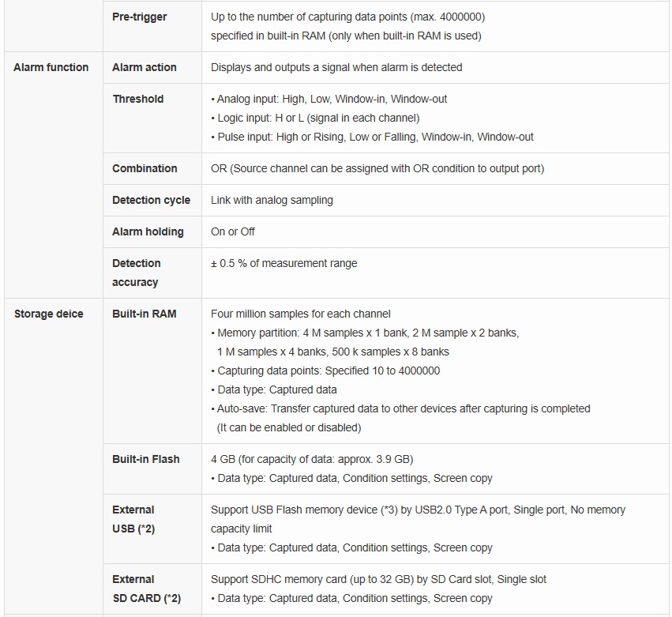672x617 pixels.
Task: Click the External USB (*2) label
Action: [x=133, y=519]
